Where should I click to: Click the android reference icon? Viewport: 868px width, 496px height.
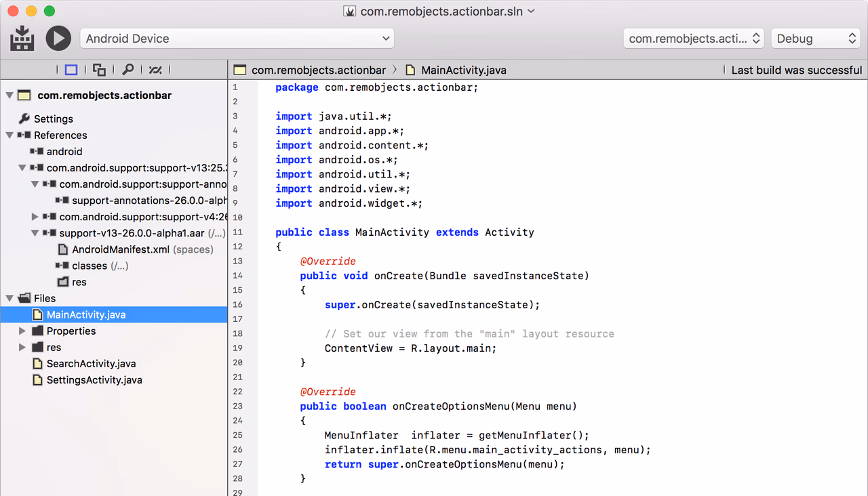pos(37,152)
